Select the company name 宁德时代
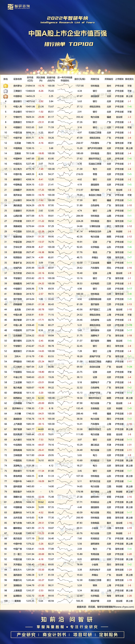Viewport: 135px width, 644px height. (x=18, y=117)
